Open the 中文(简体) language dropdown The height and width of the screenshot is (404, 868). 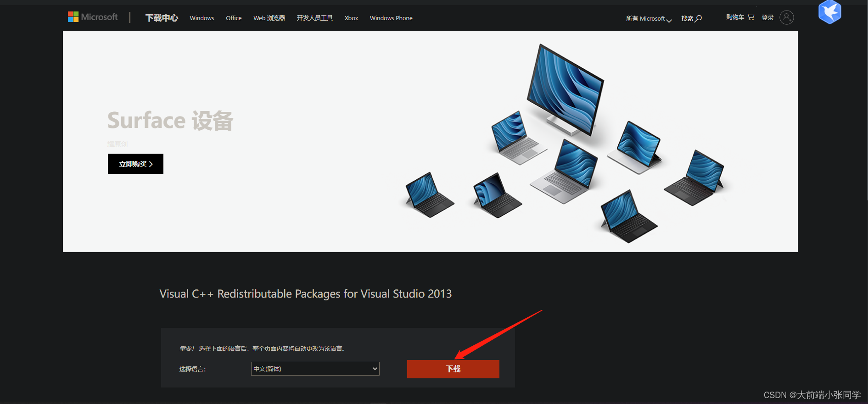(x=315, y=369)
